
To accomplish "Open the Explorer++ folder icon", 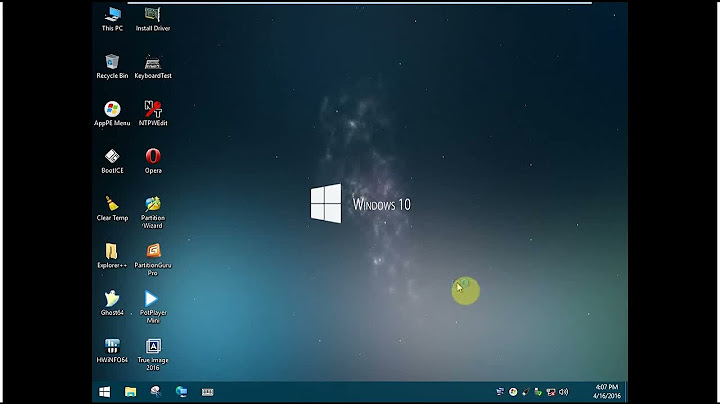I will (112, 256).
